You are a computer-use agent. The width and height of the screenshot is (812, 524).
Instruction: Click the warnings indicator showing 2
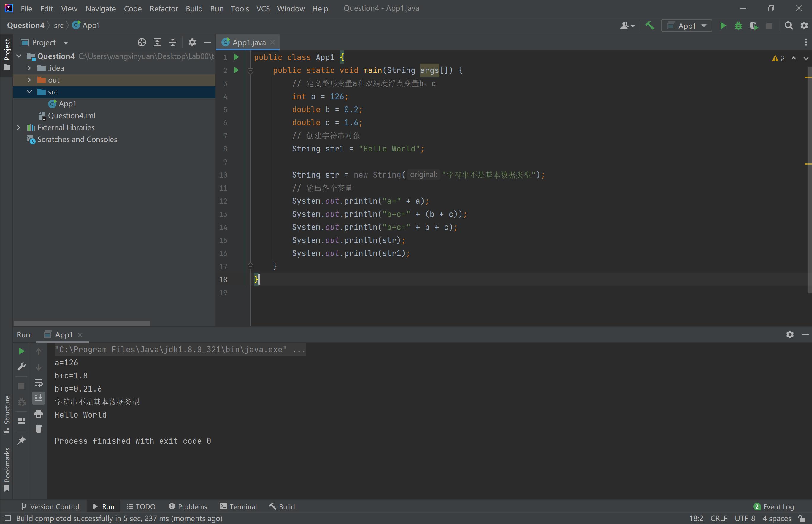click(778, 59)
